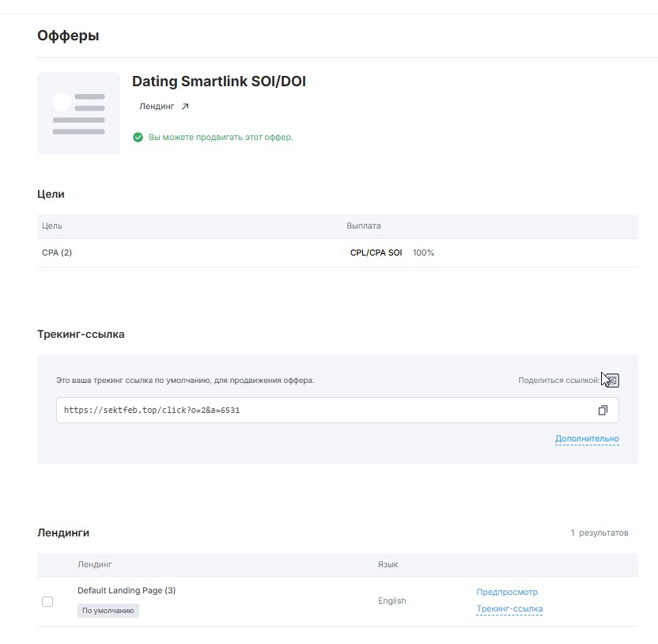Click the Цель column header
This screenshot has height=644, width=658.
pyautogui.click(x=52, y=226)
